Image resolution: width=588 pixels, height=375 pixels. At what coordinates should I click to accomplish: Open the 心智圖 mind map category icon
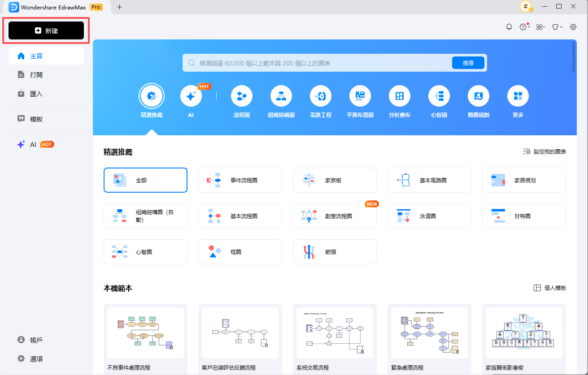(x=439, y=95)
